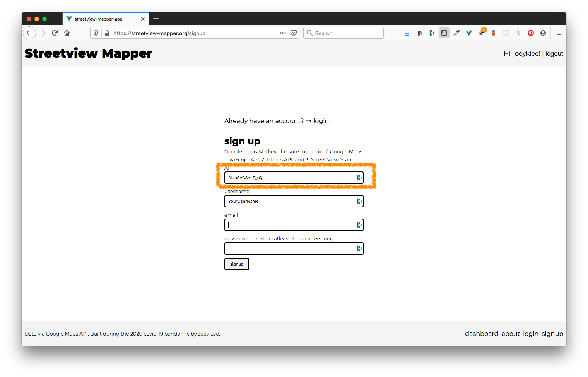Image resolution: width=588 pixels, height=377 pixels.
Task: Click the tracking protection shield icon
Action: click(96, 33)
